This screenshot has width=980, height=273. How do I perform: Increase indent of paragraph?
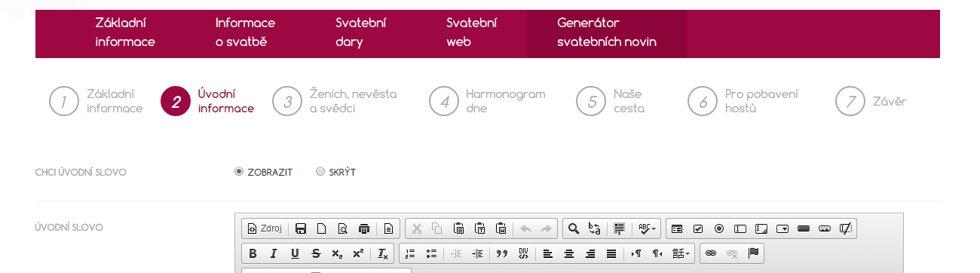click(477, 253)
